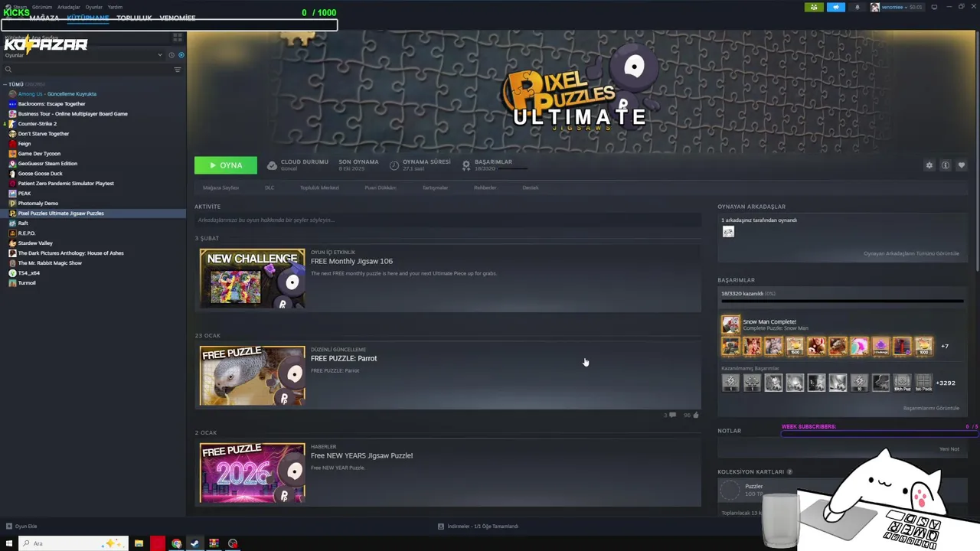Image resolution: width=980 pixels, height=551 pixels.
Task: Open Snow Man Complete achievement icon
Action: point(730,324)
